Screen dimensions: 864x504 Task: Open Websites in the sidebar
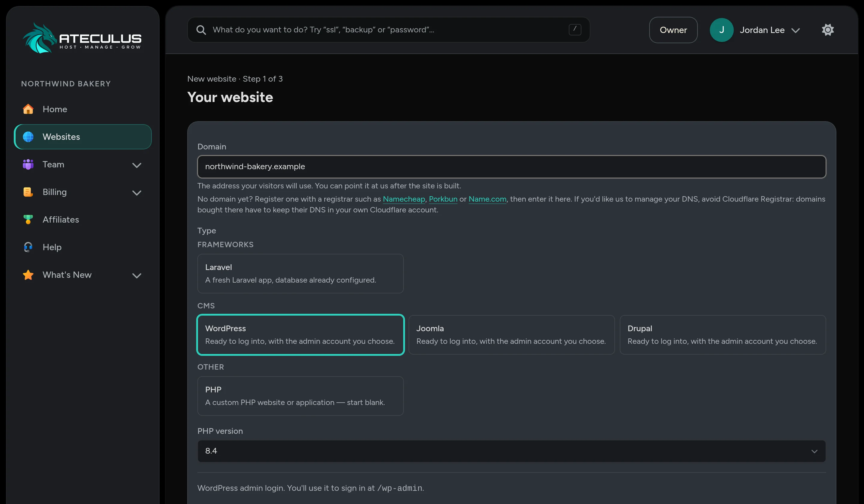82,137
